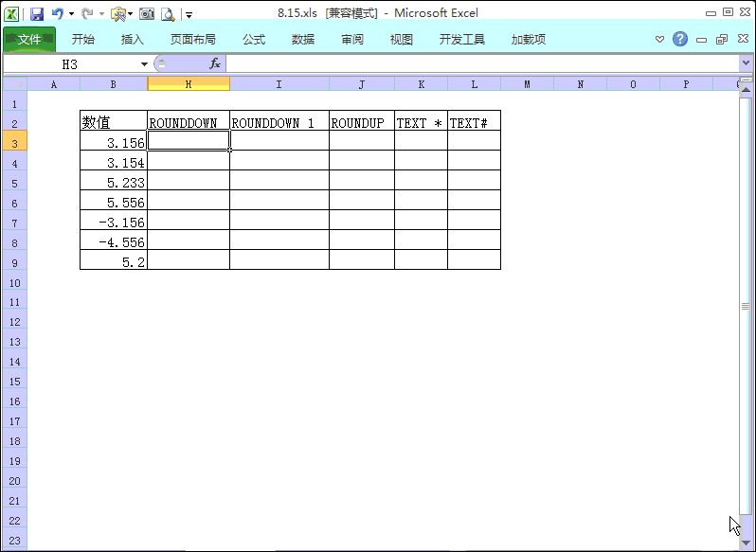
Task: Select the cell containing 5.233
Action: click(x=114, y=180)
